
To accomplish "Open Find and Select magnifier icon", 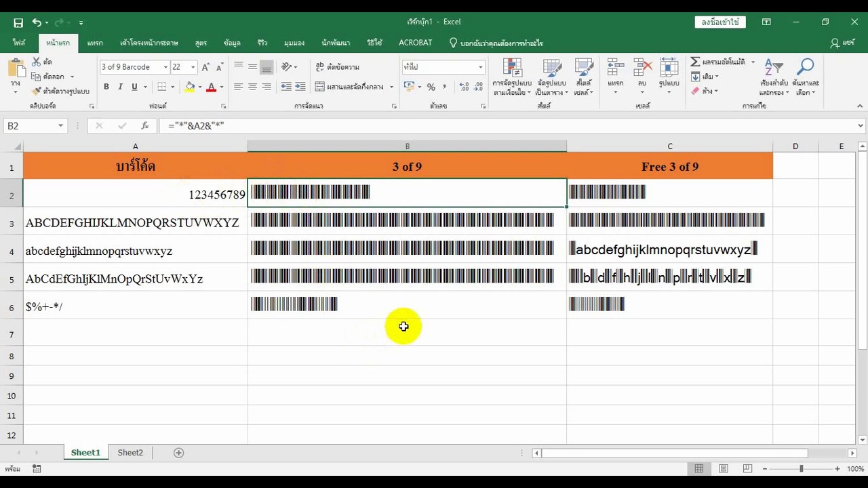I will [x=806, y=68].
